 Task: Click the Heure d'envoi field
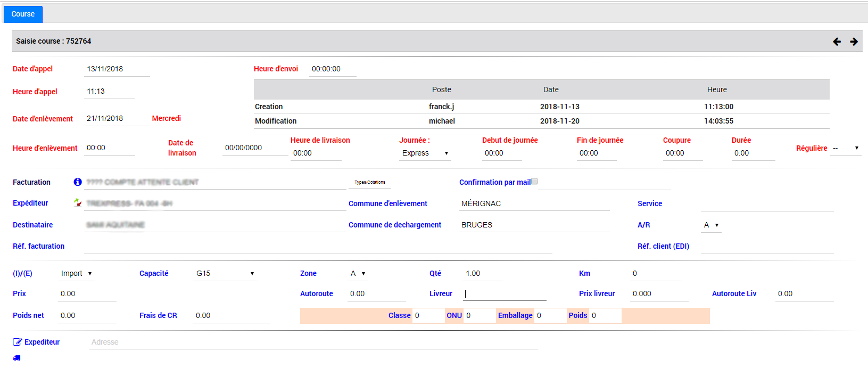333,69
